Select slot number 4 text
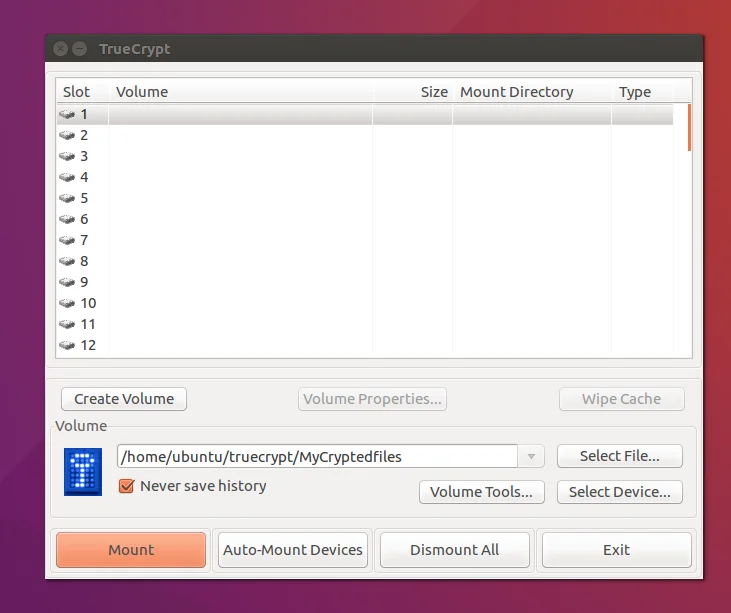The image size is (731, 613). click(84, 177)
